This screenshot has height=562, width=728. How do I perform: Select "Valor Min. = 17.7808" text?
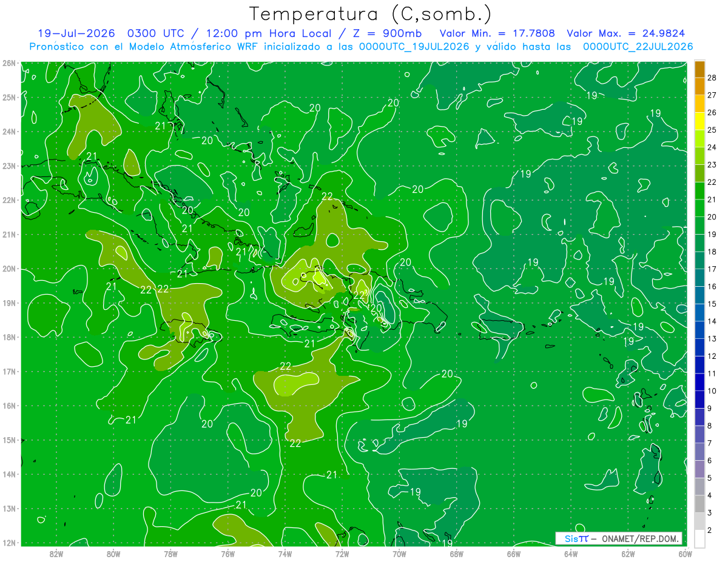(x=497, y=33)
